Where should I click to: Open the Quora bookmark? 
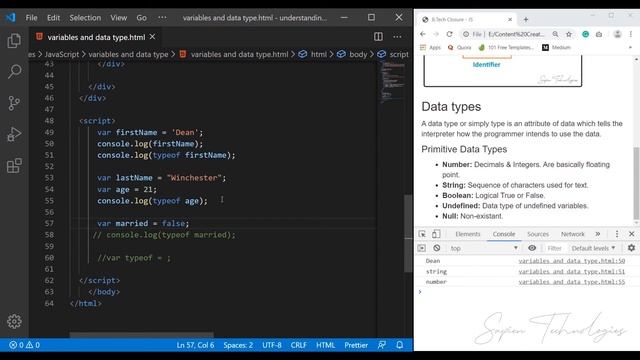(460, 47)
